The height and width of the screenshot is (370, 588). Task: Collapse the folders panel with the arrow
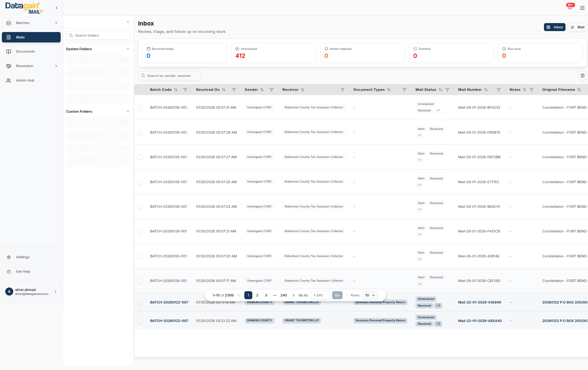pyautogui.click(x=128, y=22)
